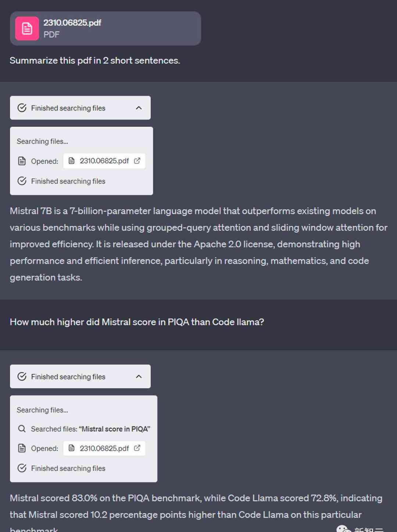This screenshot has width=397, height=532.
Task: Click the Mistral 7B summary response text
Action: (198, 244)
